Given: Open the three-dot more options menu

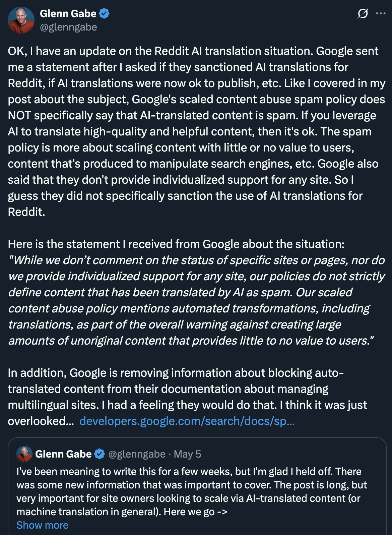Looking at the screenshot, I should [x=381, y=13].
